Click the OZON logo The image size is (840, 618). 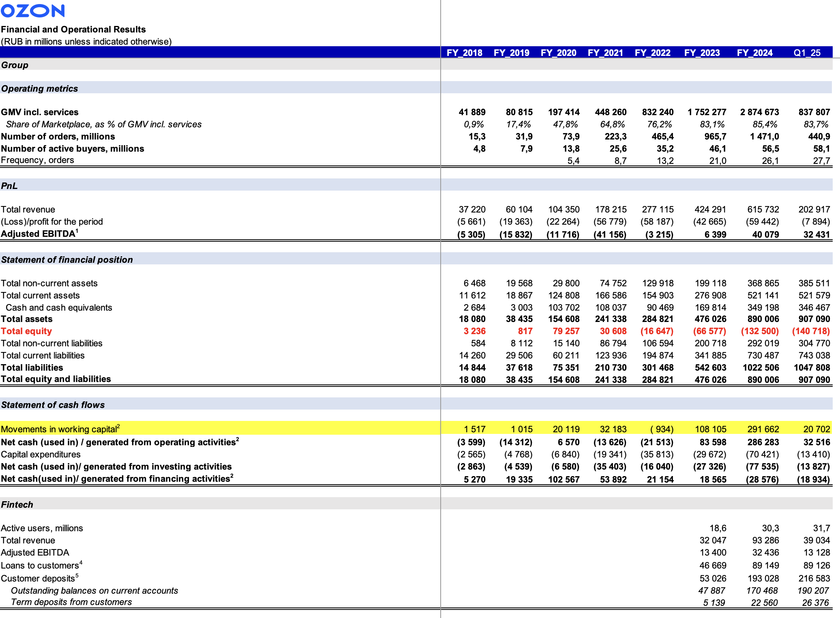(x=32, y=11)
